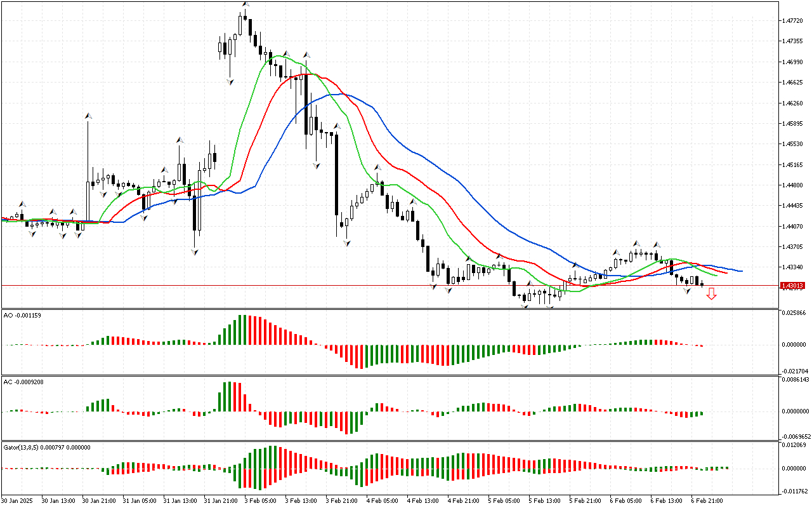Screen dimensions: 812x508
Task: Click the 1.44800 price scale label
Action: [792, 185]
